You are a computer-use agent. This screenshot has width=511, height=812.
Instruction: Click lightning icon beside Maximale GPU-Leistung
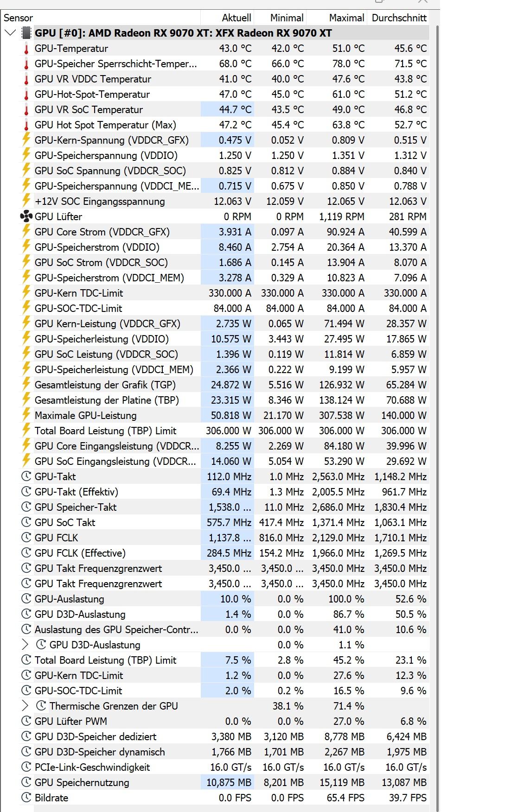click(x=26, y=415)
